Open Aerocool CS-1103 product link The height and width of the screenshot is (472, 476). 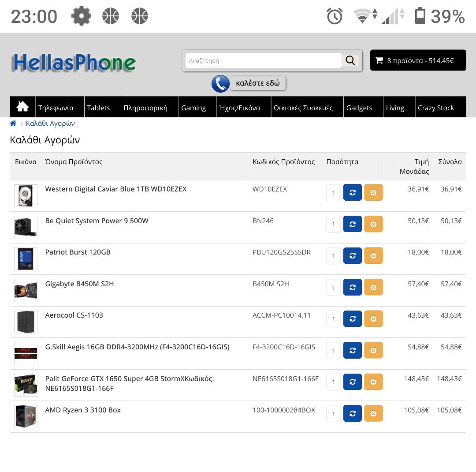[x=74, y=315]
